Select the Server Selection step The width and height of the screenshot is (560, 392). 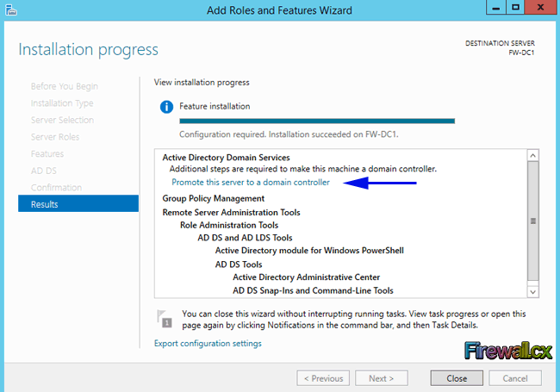tap(62, 120)
